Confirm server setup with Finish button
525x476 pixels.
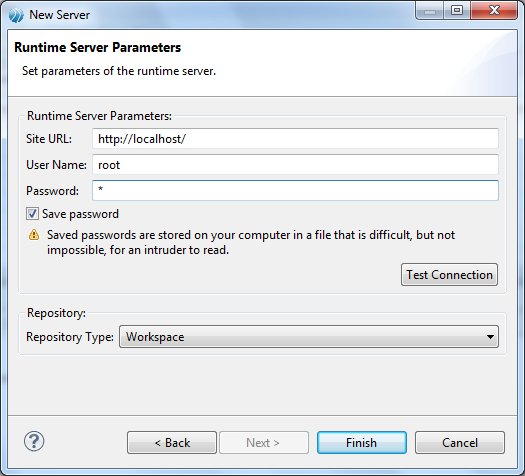tap(362, 443)
